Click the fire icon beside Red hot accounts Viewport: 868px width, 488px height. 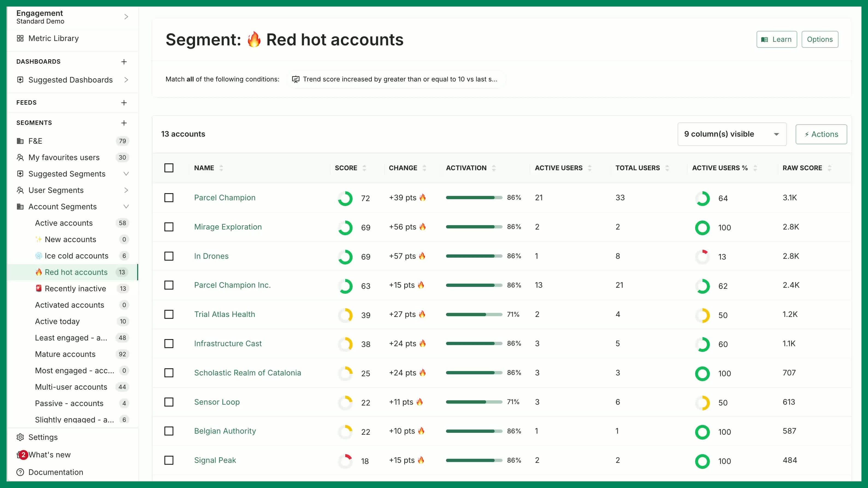(39, 272)
